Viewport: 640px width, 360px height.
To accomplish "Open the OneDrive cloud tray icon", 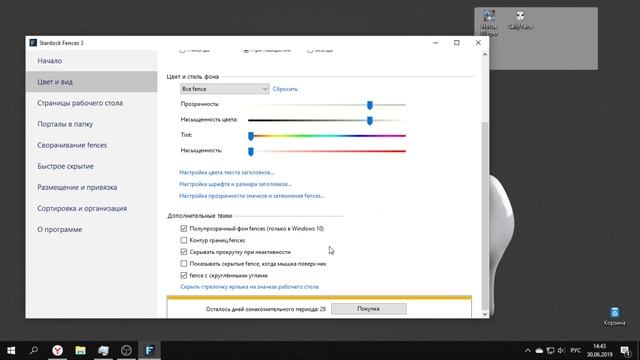I will [x=539, y=351].
